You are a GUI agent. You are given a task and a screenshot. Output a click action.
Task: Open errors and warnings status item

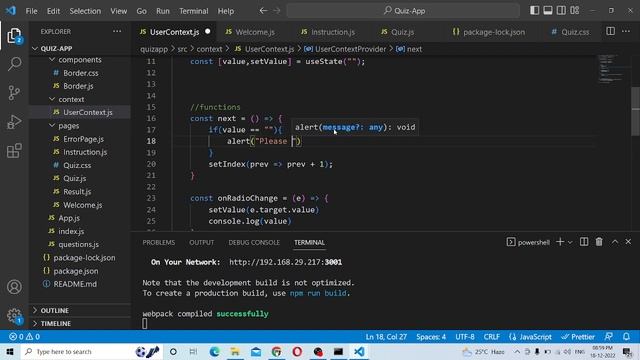tap(24, 337)
